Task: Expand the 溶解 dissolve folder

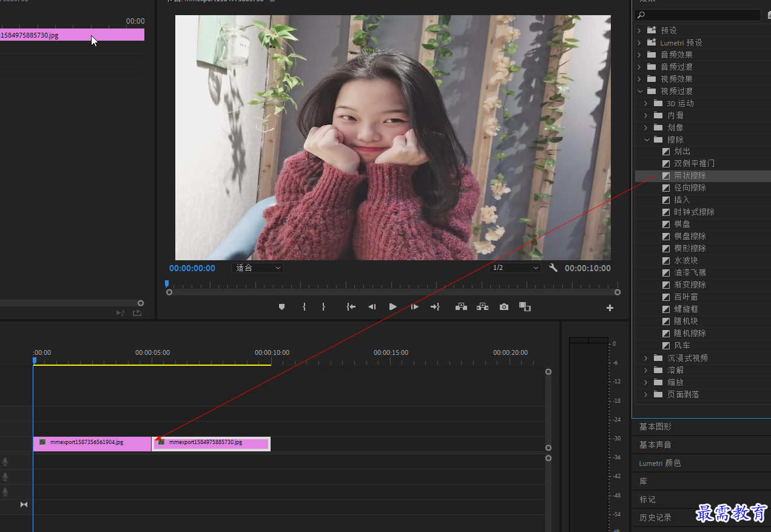Action: point(646,370)
